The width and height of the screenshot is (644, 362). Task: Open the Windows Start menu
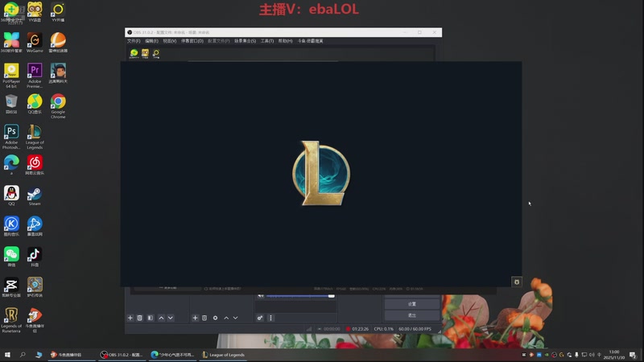click(7, 355)
